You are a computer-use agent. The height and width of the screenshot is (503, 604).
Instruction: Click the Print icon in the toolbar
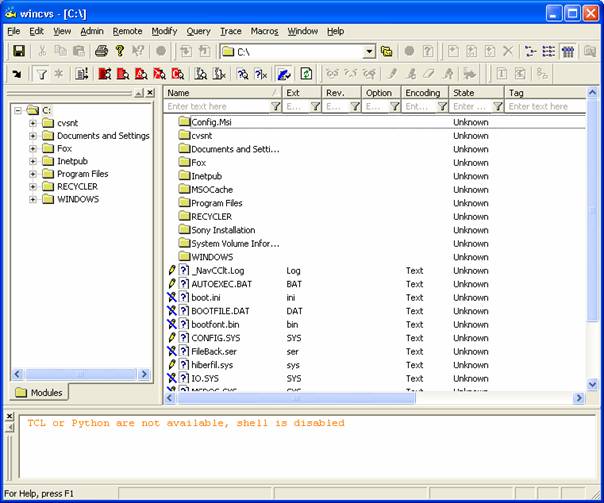[x=101, y=51]
